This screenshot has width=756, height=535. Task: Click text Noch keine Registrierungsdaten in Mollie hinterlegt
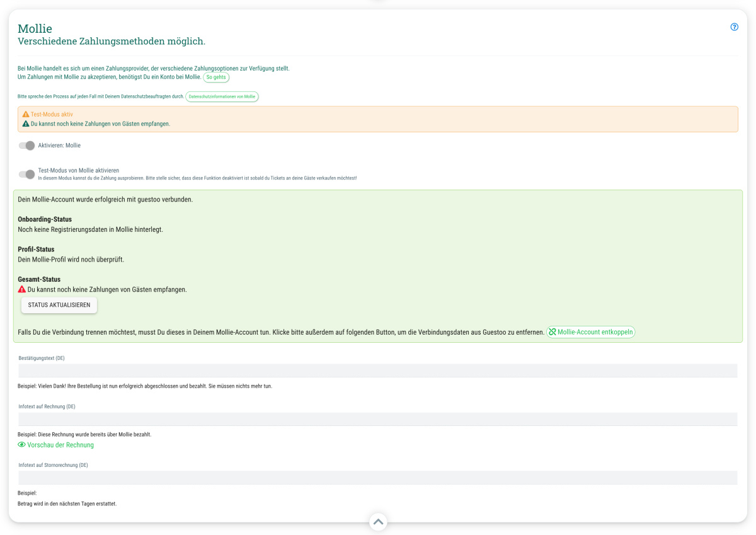91,229
